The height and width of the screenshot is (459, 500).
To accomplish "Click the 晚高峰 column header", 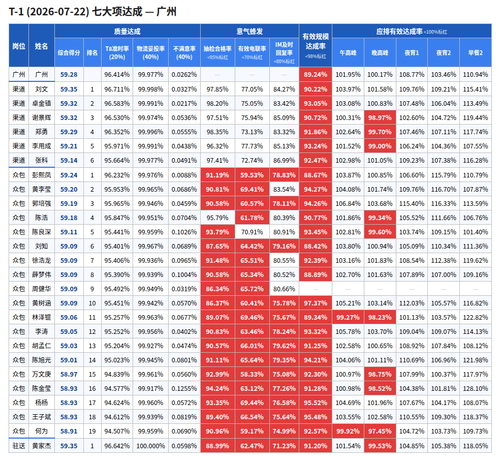I will click(380, 53).
